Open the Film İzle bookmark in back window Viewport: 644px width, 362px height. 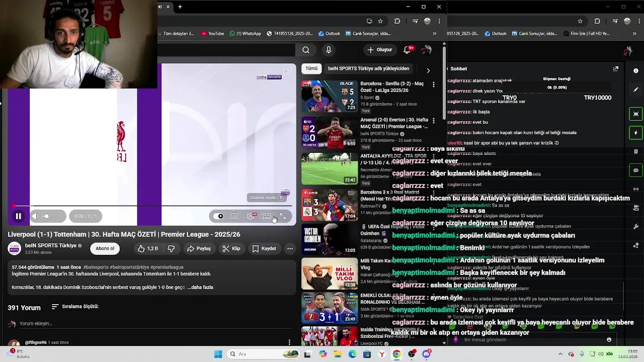click(587, 34)
